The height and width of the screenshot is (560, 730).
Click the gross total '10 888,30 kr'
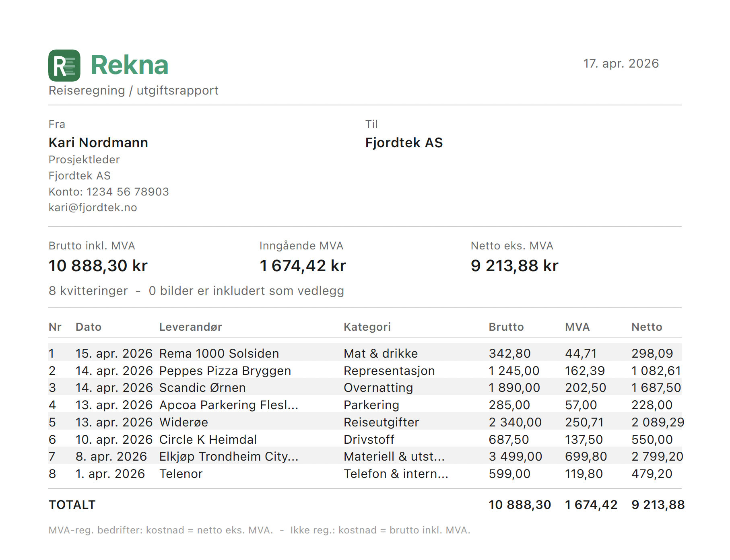tap(98, 266)
